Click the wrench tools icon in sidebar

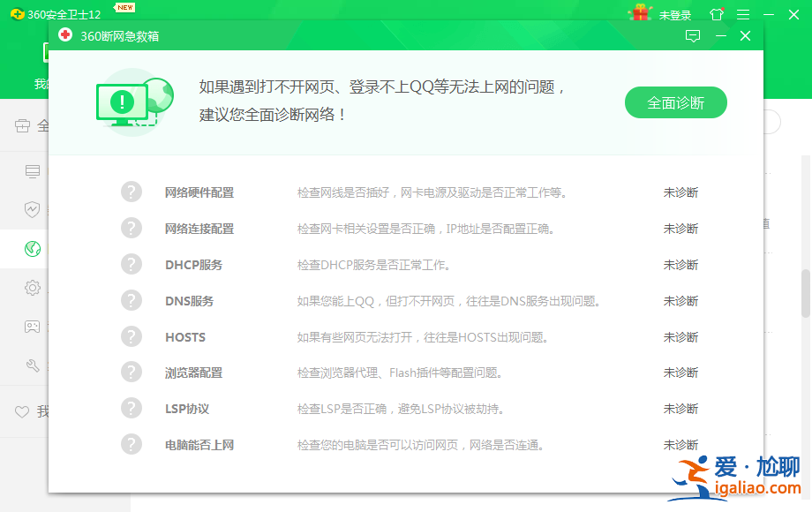[x=33, y=365]
